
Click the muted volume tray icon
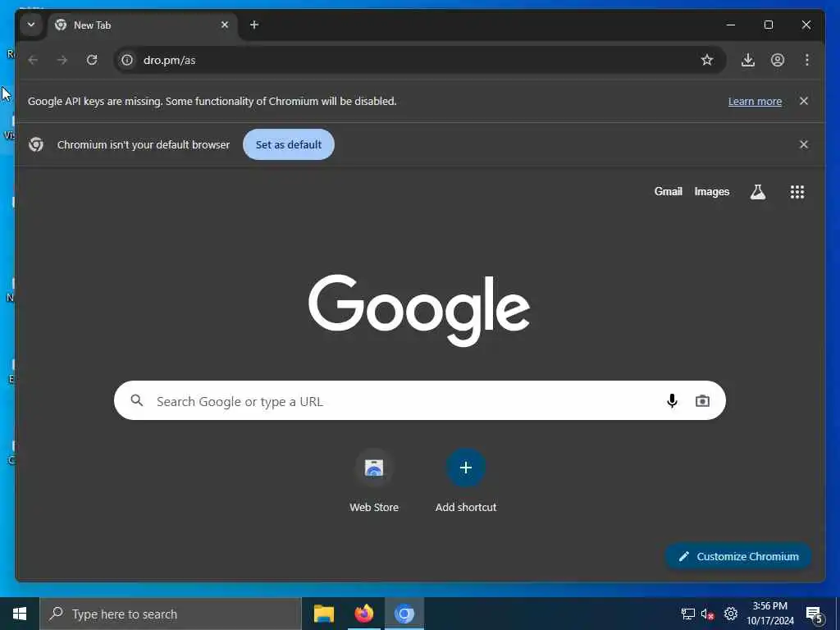click(x=708, y=614)
